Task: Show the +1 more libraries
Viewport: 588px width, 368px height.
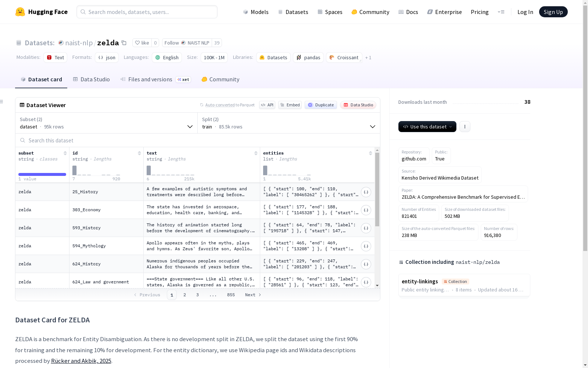Action: pos(368,58)
